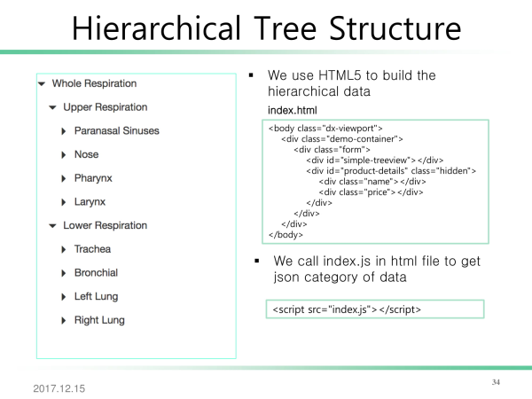Collapse the Whole Respiration node arrow
This screenshot has height=399, width=532.
[42, 84]
